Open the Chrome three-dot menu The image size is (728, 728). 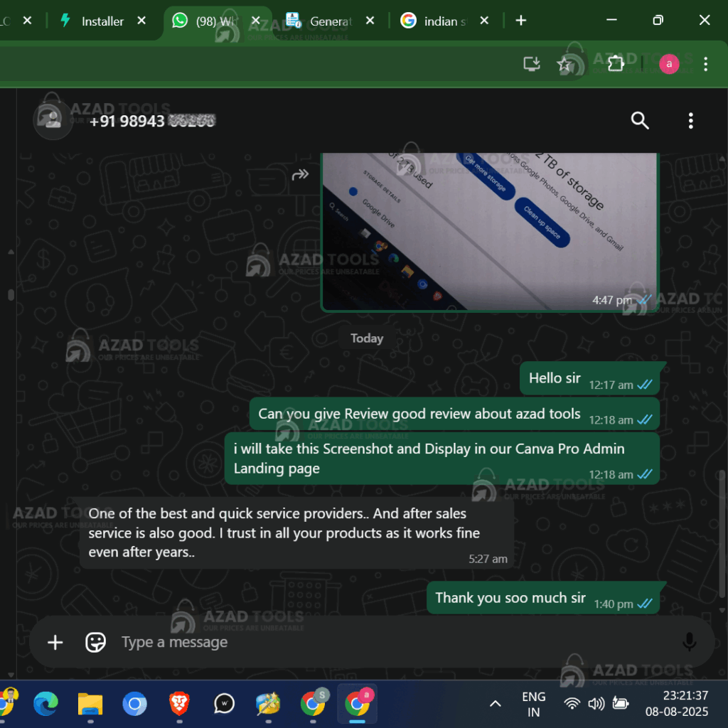[x=705, y=64]
